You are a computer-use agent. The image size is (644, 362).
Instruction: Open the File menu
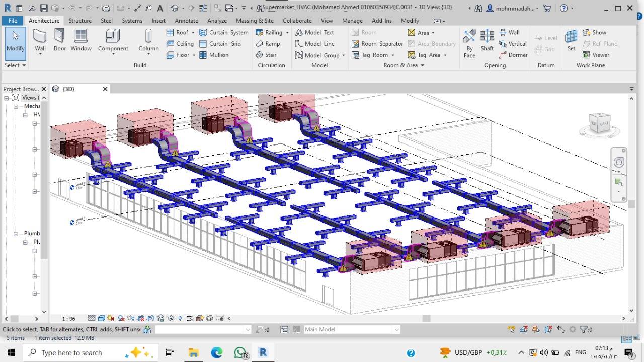[13, 21]
